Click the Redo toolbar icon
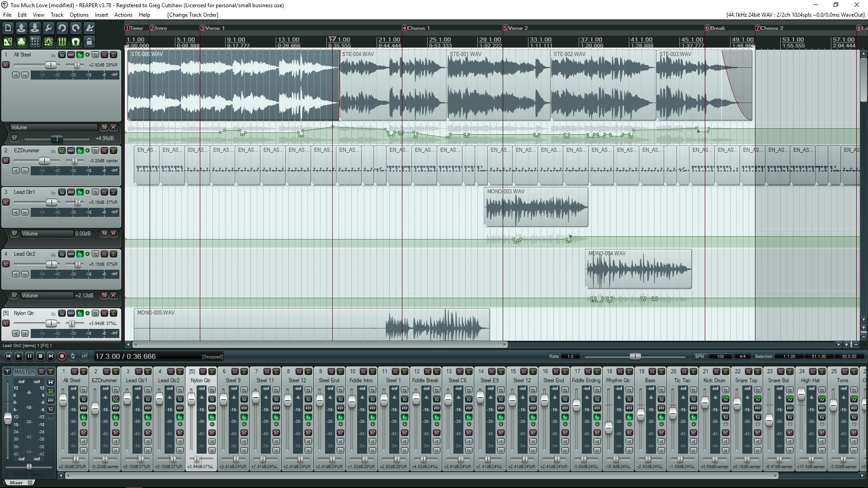868x488 pixels. (x=75, y=28)
